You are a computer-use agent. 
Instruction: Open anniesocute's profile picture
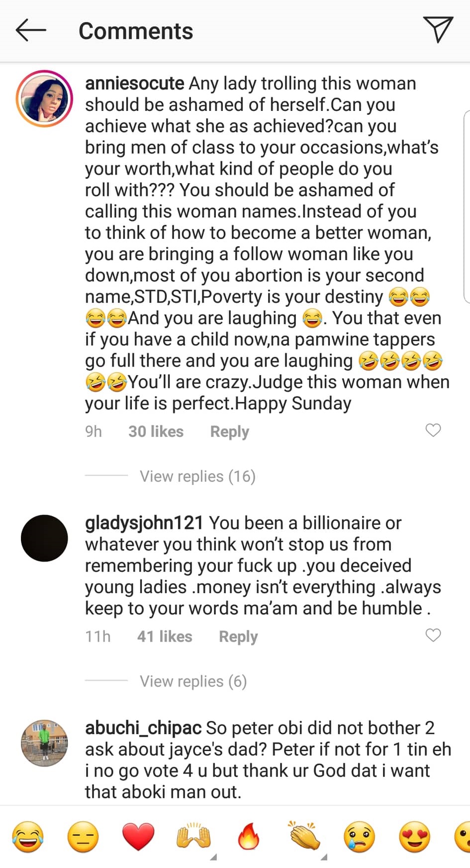click(x=44, y=98)
